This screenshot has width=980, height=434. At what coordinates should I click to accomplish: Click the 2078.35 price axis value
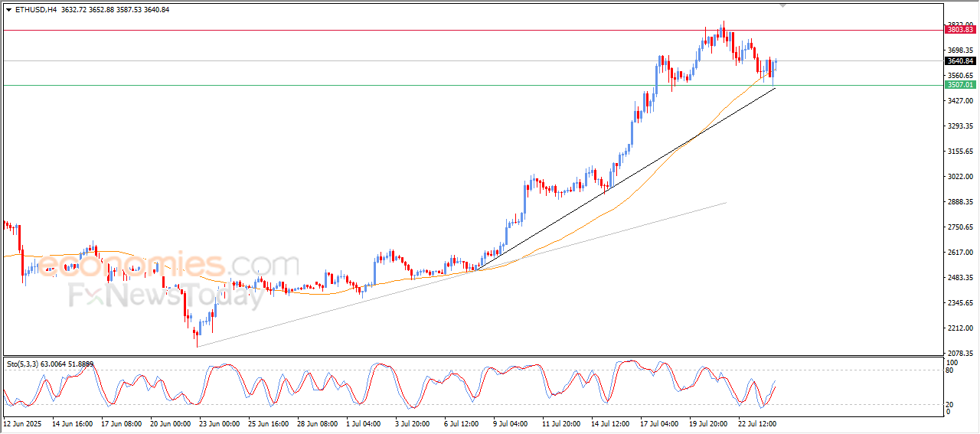pyautogui.click(x=959, y=352)
